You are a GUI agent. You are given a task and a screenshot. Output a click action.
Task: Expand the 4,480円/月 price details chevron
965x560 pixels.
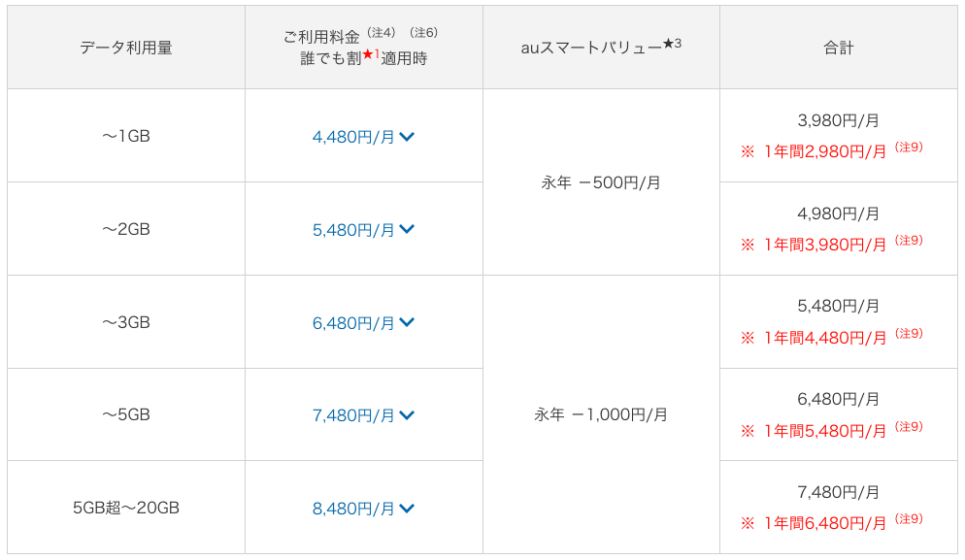click(x=407, y=137)
